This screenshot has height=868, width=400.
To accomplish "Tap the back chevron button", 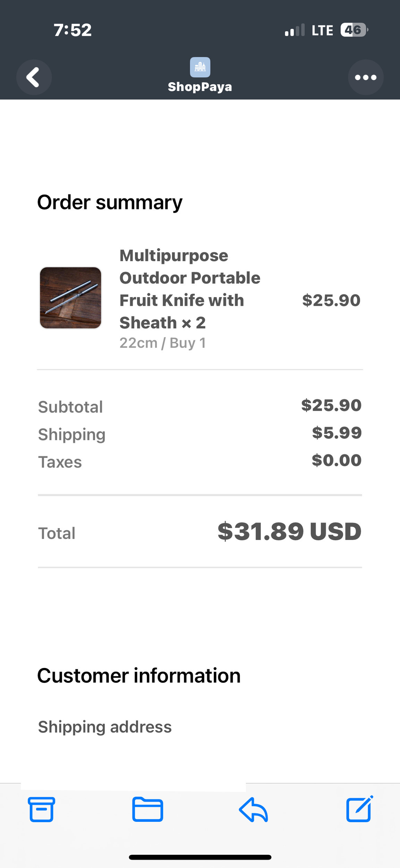I will coord(34,77).
